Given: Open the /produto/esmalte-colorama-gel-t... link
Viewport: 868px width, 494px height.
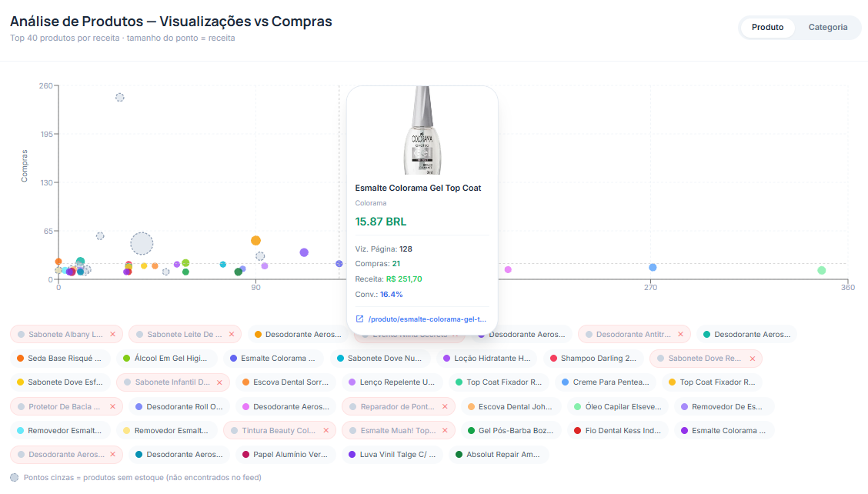Looking at the screenshot, I should coord(427,319).
